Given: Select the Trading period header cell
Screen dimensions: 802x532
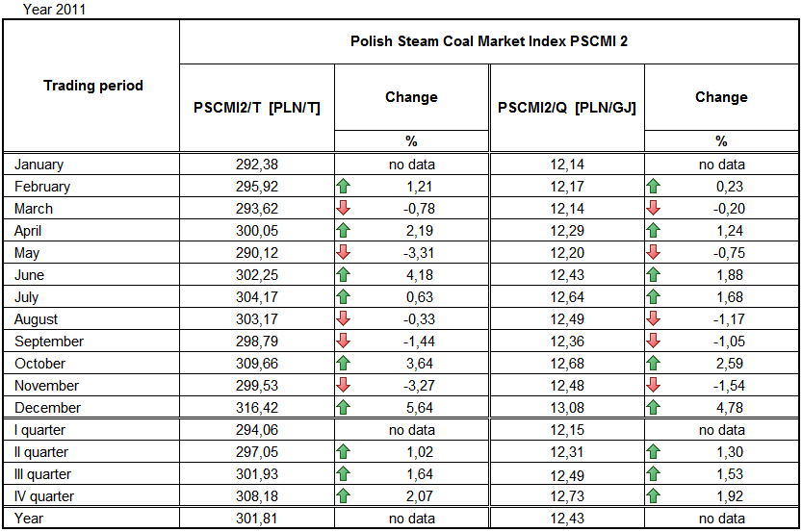Looking at the screenshot, I should click(92, 86).
